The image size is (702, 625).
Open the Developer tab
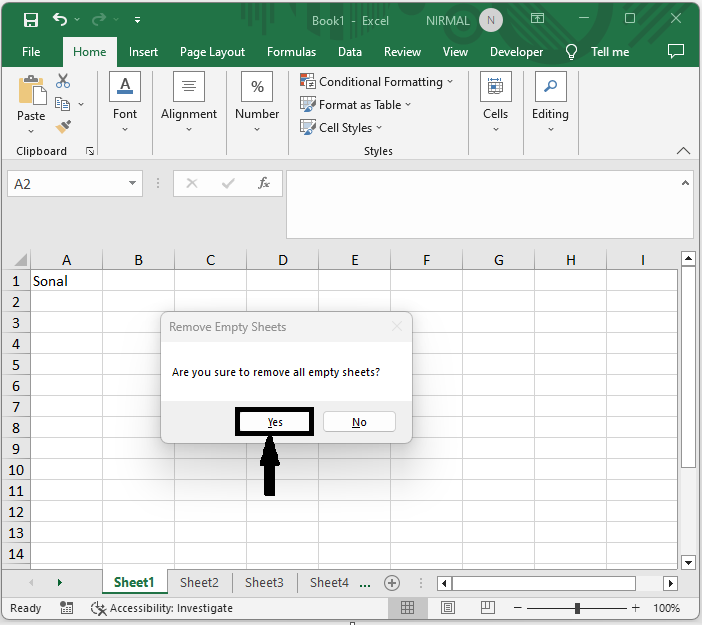pos(516,52)
